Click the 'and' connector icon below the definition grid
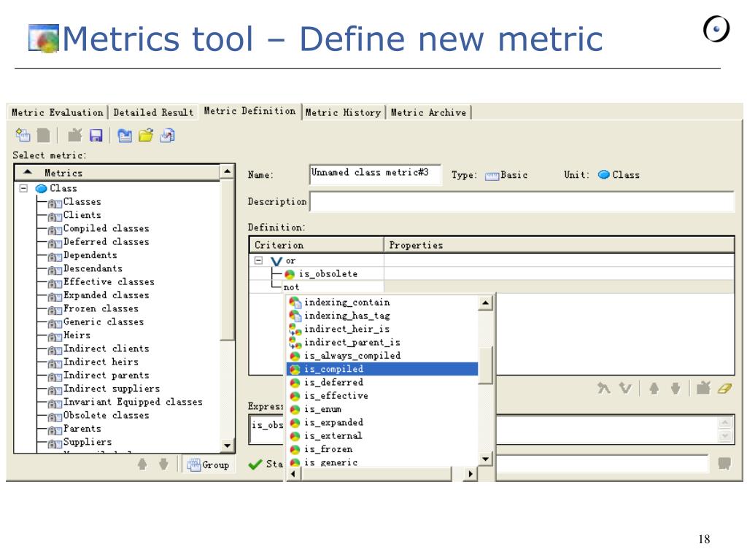Viewport: 747px width, 560px height. click(603, 389)
